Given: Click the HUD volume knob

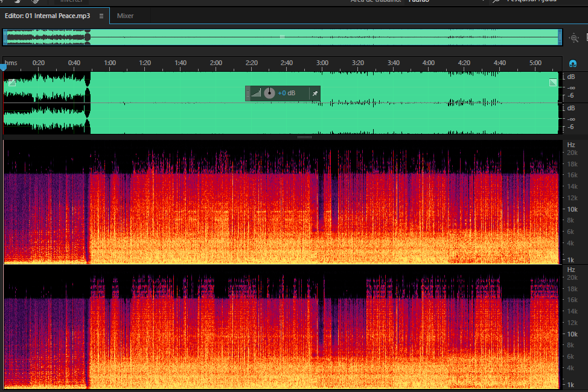Looking at the screenshot, I should coord(269,93).
